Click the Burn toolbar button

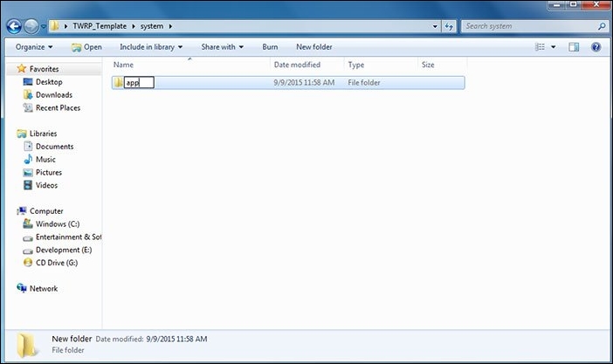[x=270, y=47]
